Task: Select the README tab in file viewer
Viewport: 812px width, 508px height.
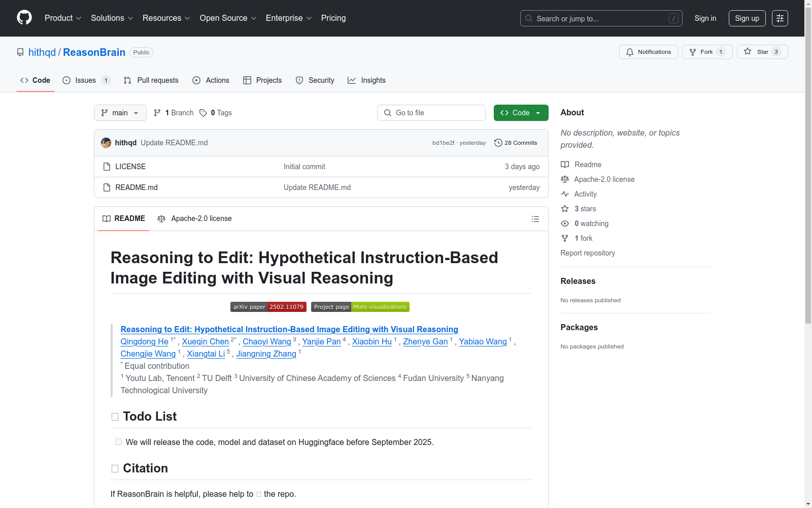Action: click(124, 218)
